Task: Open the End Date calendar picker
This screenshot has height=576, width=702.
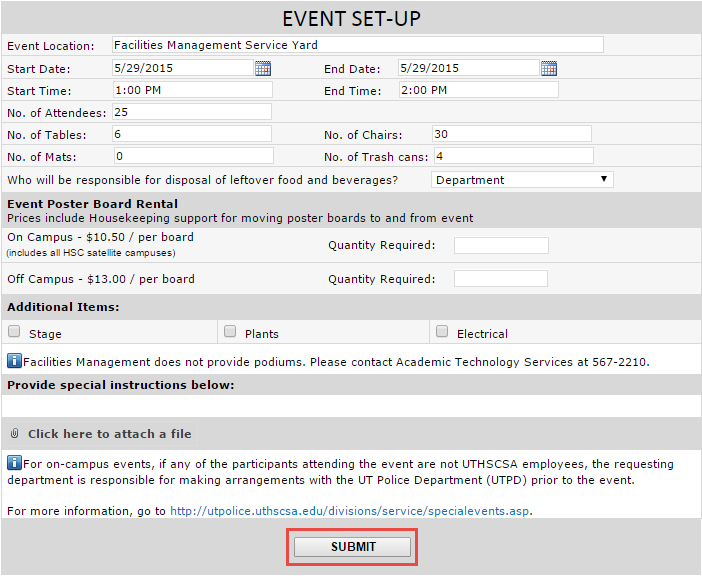Action: pyautogui.click(x=549, y=68)
